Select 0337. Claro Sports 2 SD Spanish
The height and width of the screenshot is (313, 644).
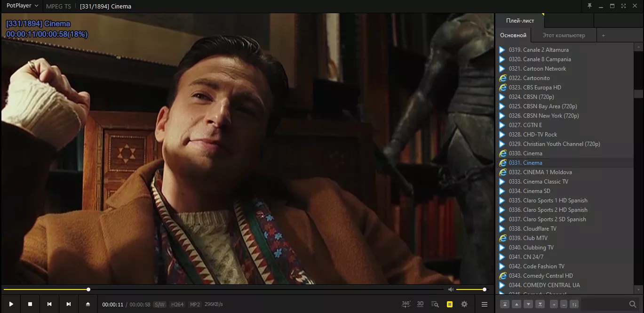[565, 219]
